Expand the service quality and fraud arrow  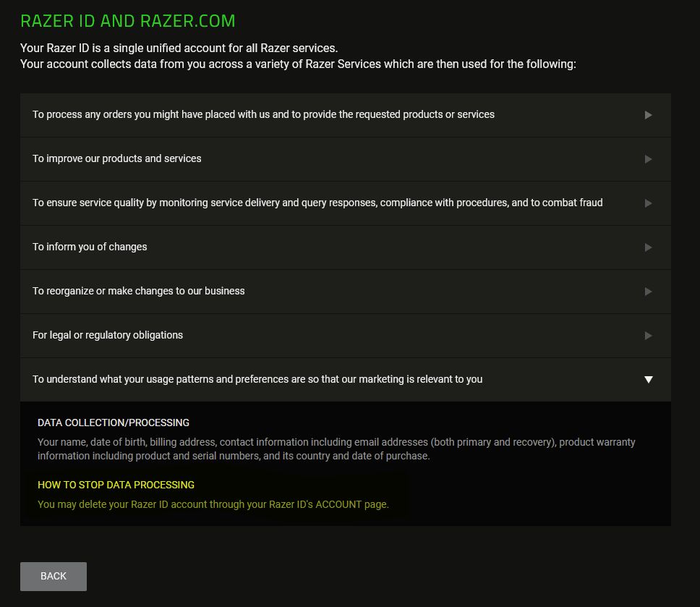[648, 203]
